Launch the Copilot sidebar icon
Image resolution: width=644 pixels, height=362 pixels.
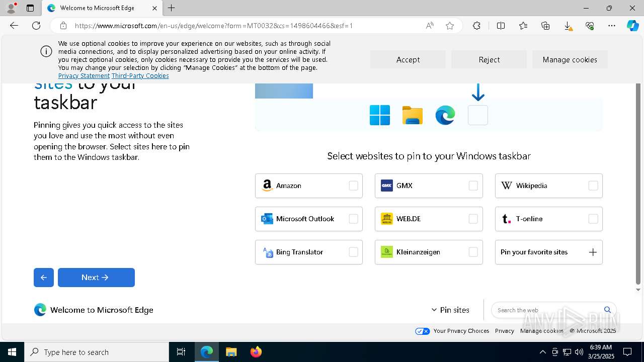pyautogui.click(x=632, y=26)
